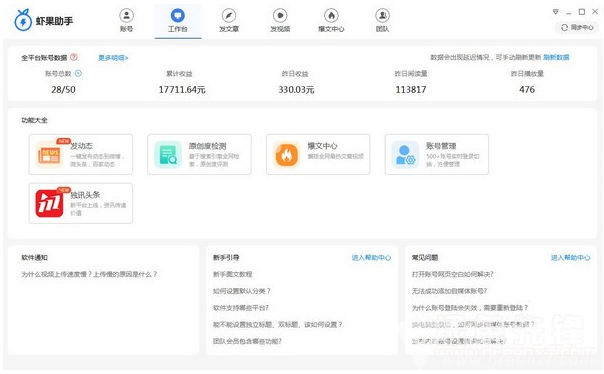This screenshot has width=604, height=374.
Task: Expand 更多明细 details link
Action: 113,58
